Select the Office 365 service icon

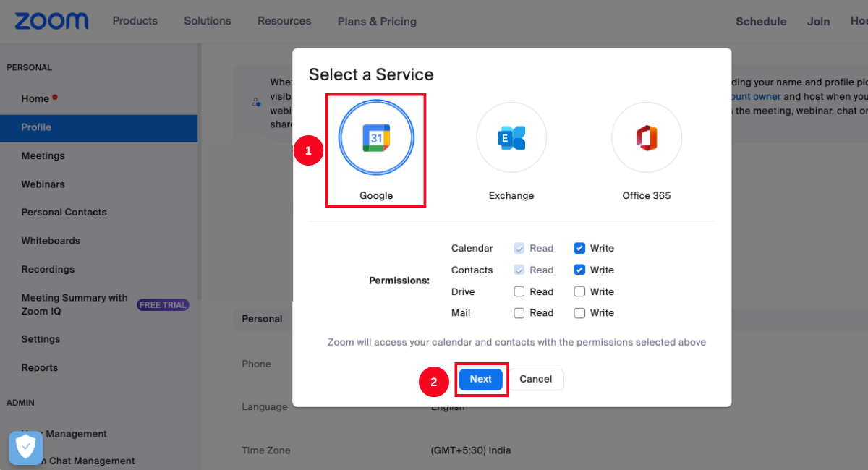(647, 137)
